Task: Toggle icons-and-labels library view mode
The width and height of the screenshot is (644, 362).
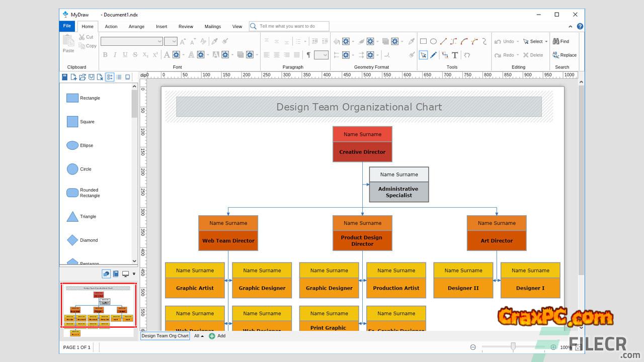Action: click(x=109, y=77)
